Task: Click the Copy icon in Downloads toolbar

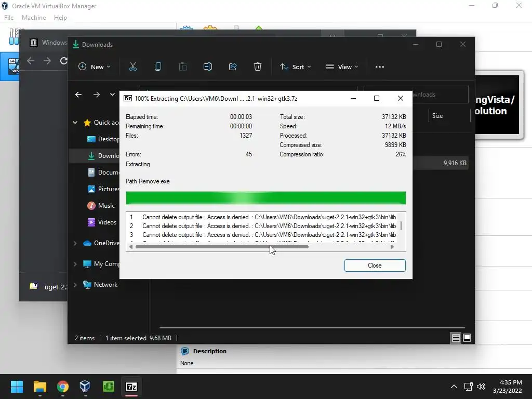Action: [x=158, y=67]
